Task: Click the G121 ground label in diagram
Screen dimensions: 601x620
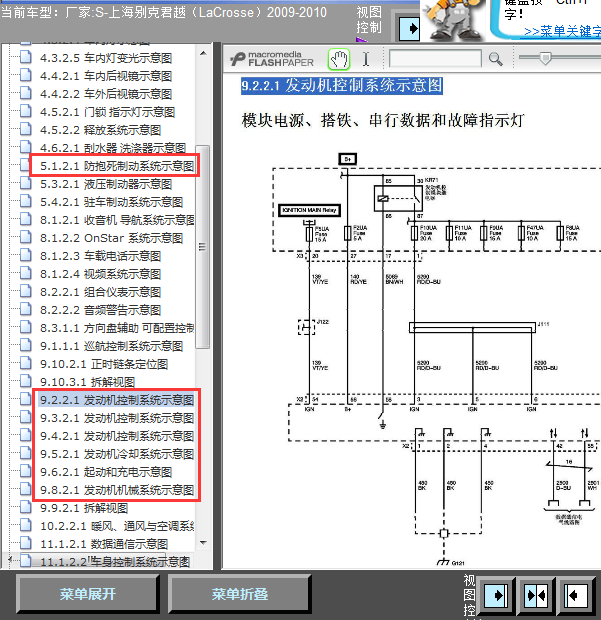Action: coord(458,563)
